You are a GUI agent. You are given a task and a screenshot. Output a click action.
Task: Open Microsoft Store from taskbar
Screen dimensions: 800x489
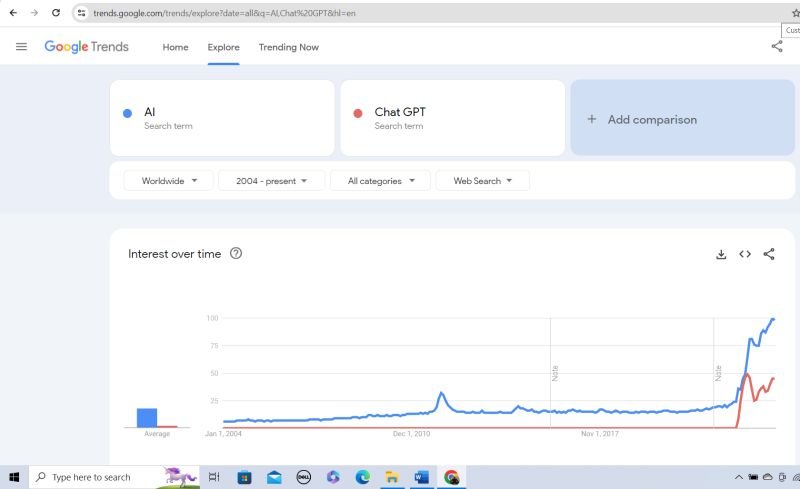pyautogui.click(x=244, y=477)
